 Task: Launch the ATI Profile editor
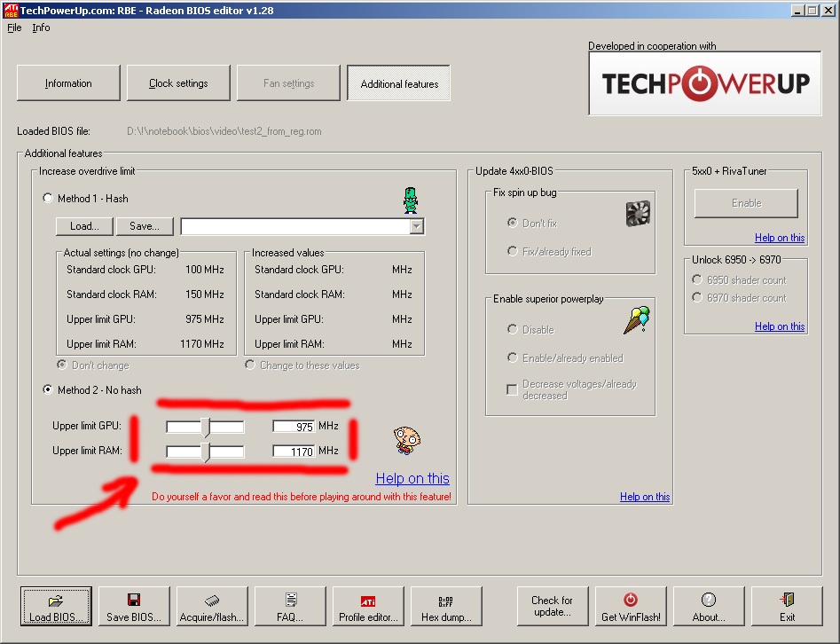368,607
